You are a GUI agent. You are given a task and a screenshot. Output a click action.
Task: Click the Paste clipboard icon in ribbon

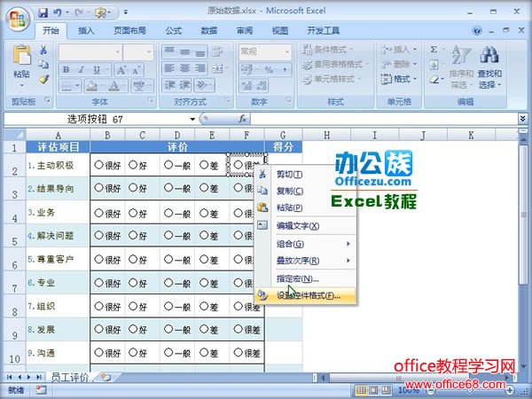(21, 54)
